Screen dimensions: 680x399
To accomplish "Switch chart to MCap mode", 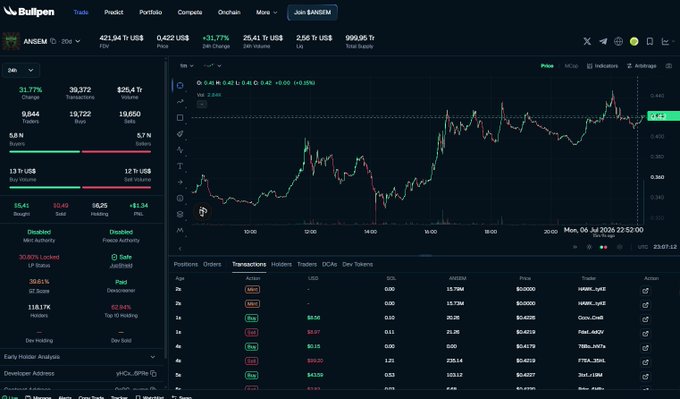I will (x=571, y=66).
